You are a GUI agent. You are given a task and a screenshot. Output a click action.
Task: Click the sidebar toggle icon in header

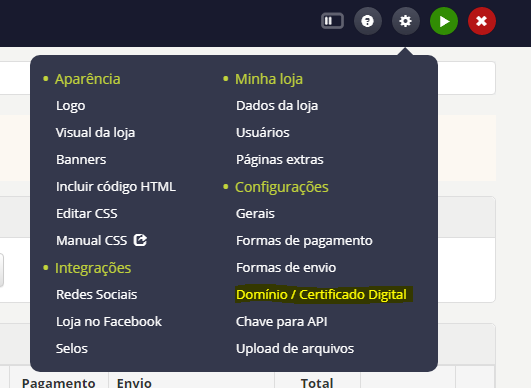pyautogui.click(x=332, y=21)
